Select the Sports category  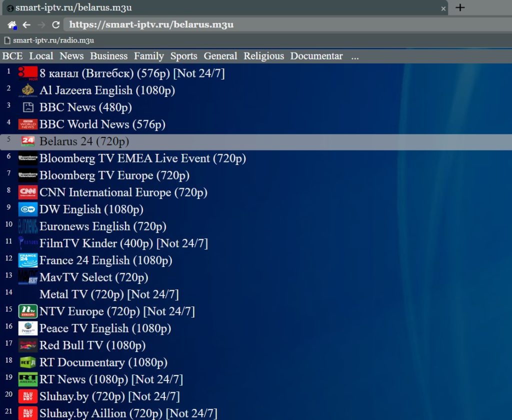click(183, 56)
